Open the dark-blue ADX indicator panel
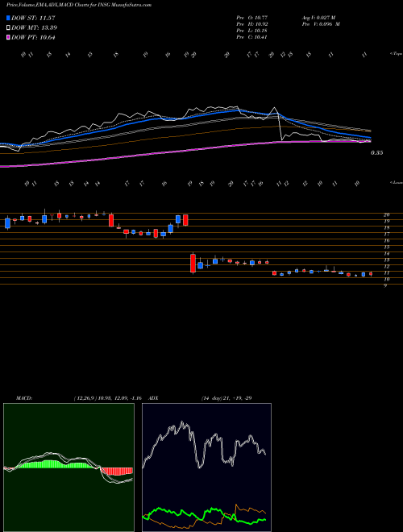Screen dimensions: 403x532 pyautogui.click(x=206, y=468)
